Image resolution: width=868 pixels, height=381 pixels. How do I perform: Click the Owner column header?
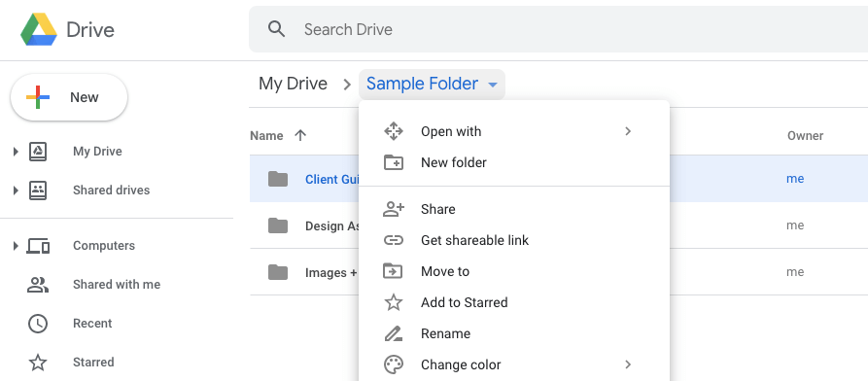805,136
